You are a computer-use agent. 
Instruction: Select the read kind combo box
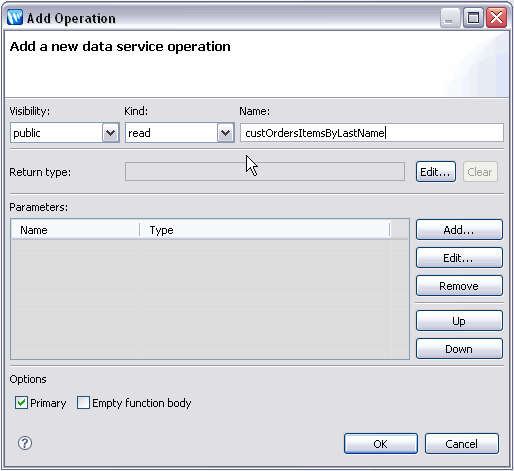tap(180, 133)
